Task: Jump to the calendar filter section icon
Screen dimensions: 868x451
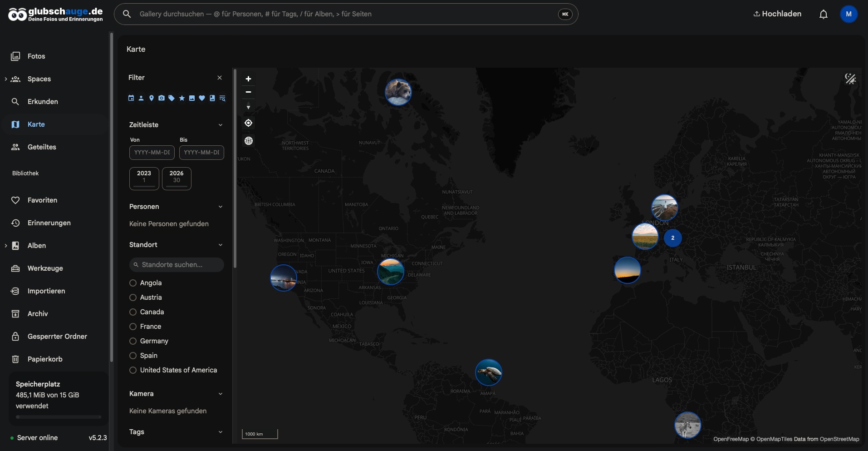Action: (131, 98)
